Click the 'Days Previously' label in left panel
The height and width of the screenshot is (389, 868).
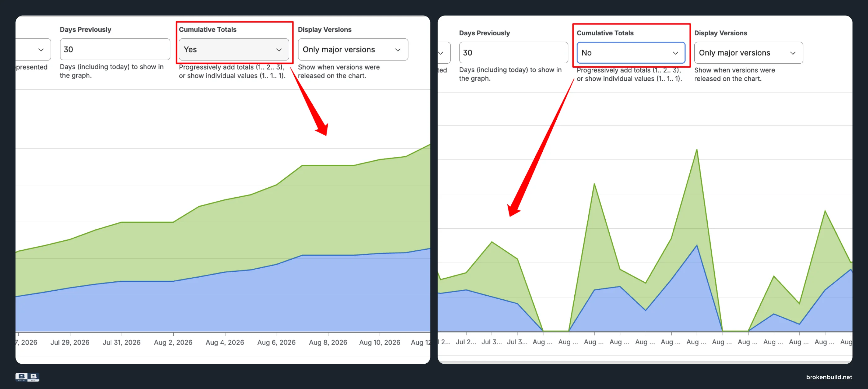point(85,29)
